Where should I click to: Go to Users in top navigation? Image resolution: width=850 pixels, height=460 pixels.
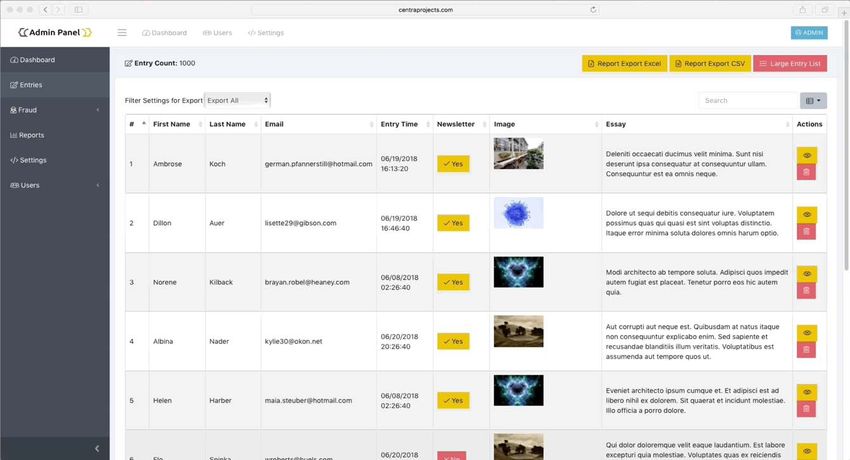click(217, 32)
